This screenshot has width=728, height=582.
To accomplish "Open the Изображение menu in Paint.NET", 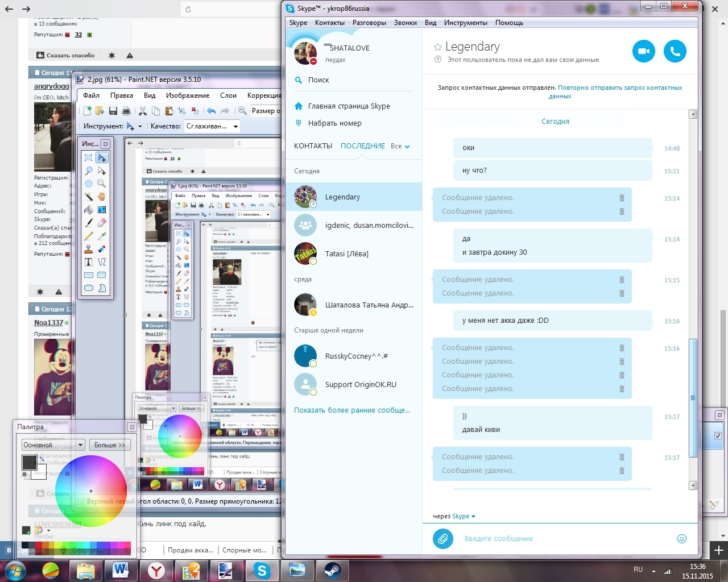I will point(188,95).
